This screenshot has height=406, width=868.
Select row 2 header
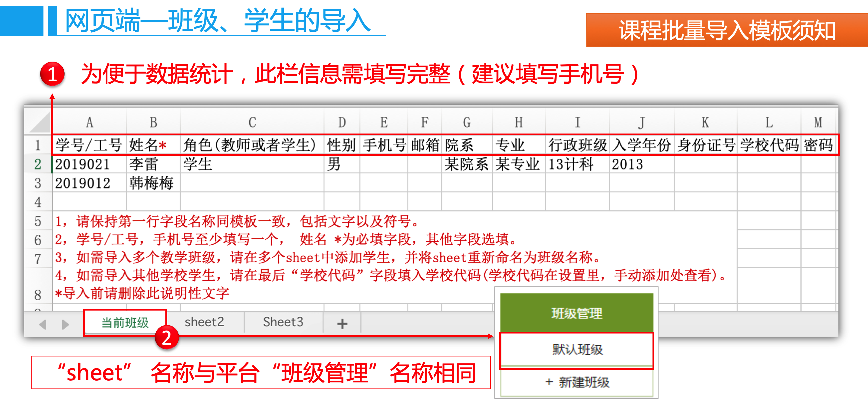tap(38, 164)
